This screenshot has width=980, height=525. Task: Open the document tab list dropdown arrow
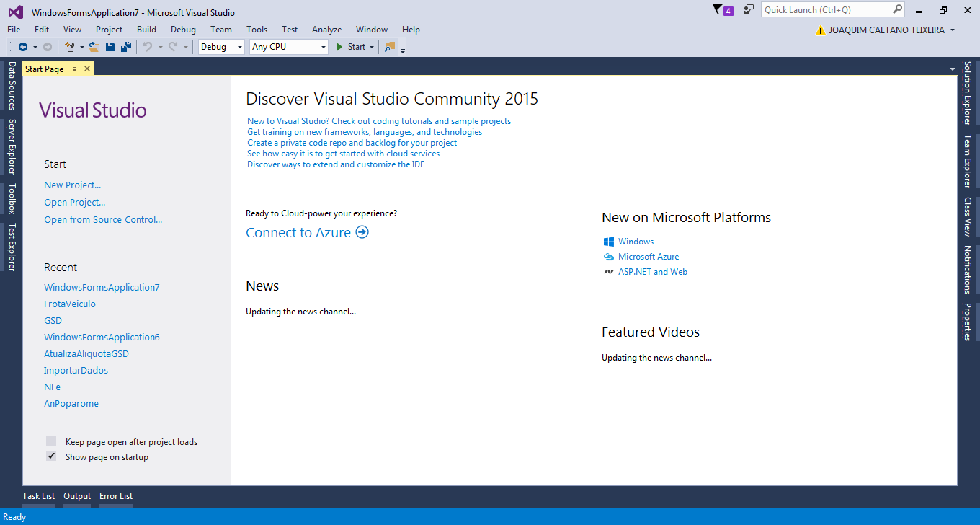953,69
